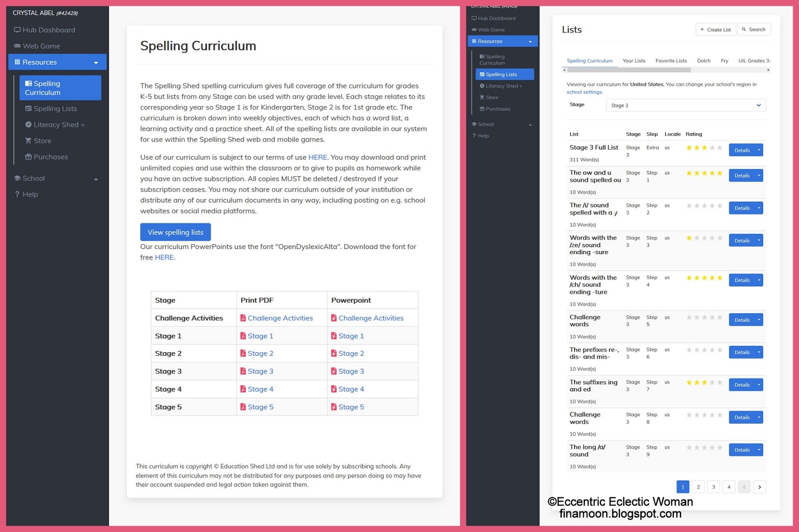Click Help question mark icon on Spelling Curriculum page
The width and height of the screenshot is (799, 532).
click(x=17, y=194)
